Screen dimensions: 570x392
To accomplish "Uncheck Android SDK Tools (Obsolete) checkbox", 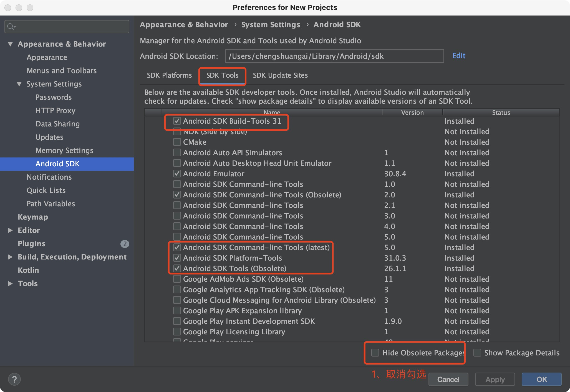I will coord(177,268).
